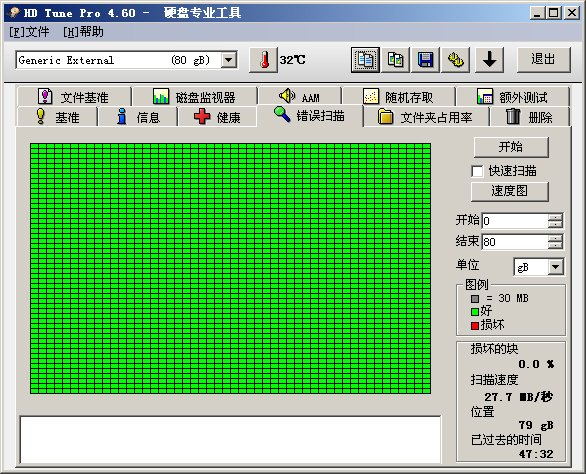
Task: Click the thermometer temperature icon
Action: pyautogui.click(x=263, y=60)
